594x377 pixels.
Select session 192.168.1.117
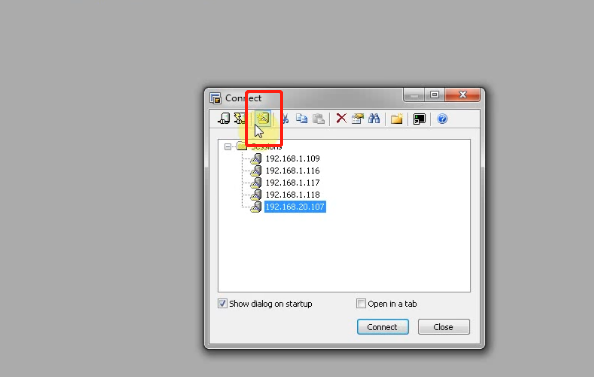[x=292, y=183]
